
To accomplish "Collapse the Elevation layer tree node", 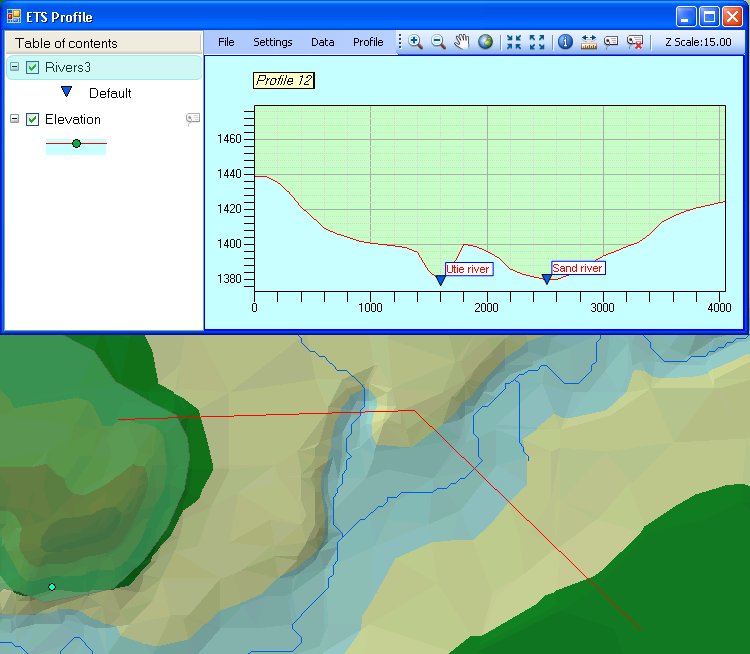I will pyautogui.click(x=14, y=119).
